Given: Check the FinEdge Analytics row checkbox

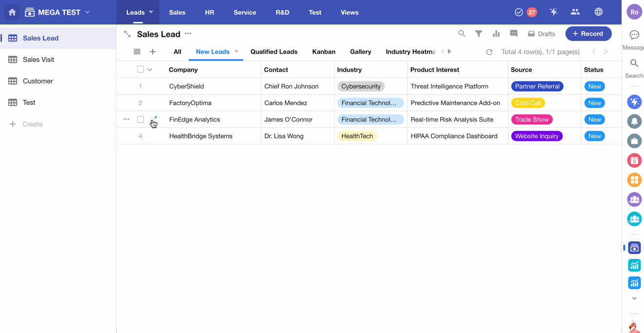Looking at the screenshot, I should click(141, 119).
